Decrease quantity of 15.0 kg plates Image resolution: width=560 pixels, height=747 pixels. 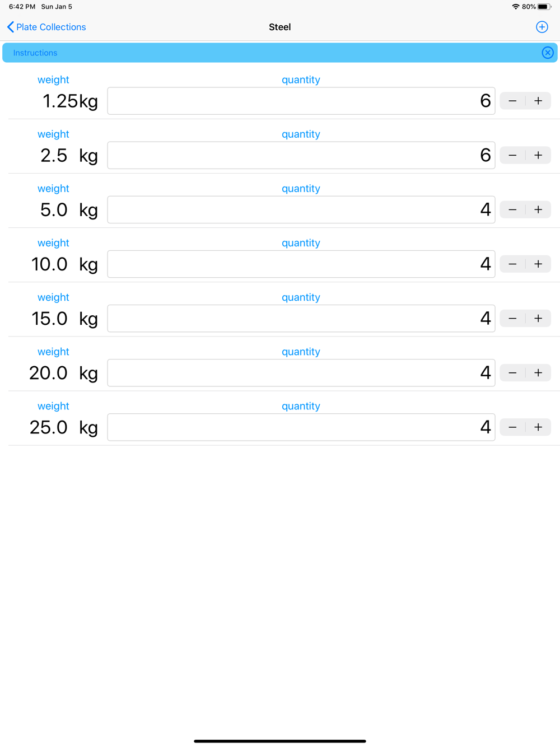[x=512, y=318]
